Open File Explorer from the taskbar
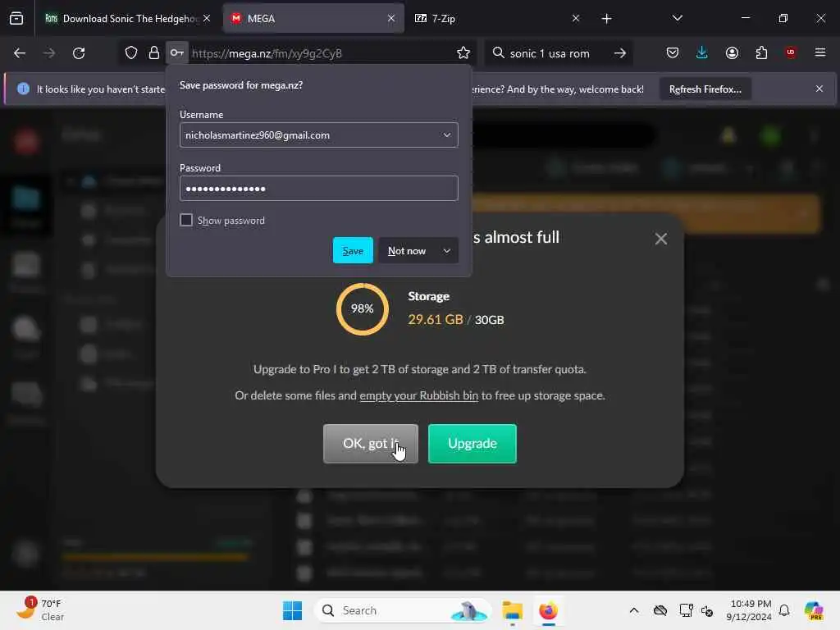Image resolution: width=840 pixels, height=630 pixels. click(x=512, y=610)
